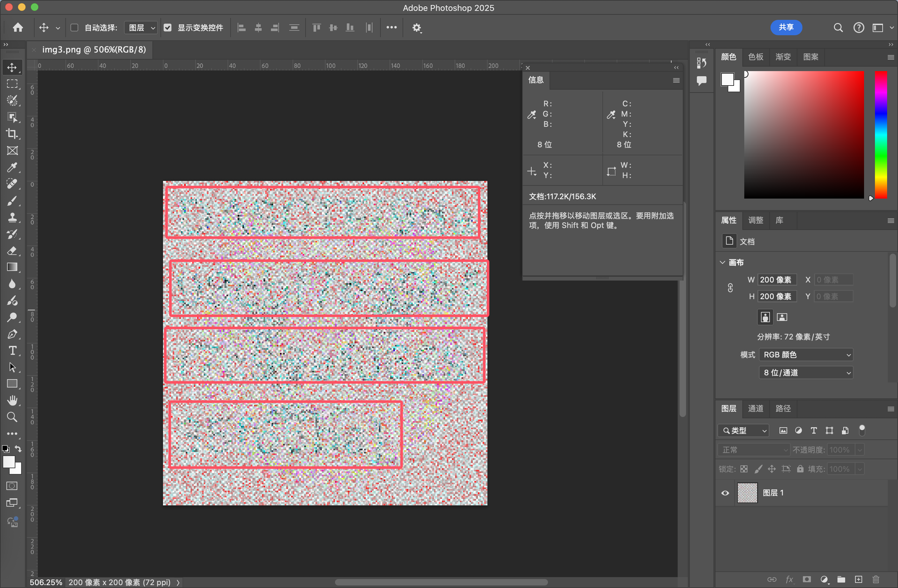Image resolution: width=898 pixels, height=588 pixels.
Task: Select the Zoom tool
Action: 12,417
